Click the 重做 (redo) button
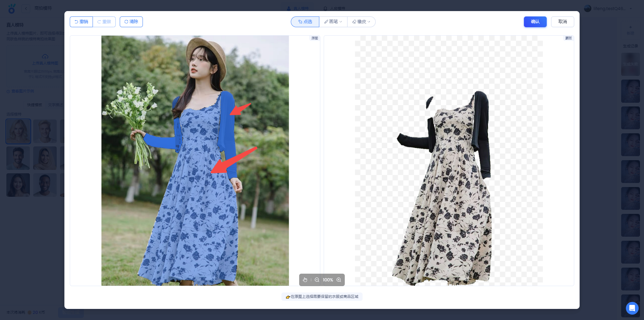 104,22
